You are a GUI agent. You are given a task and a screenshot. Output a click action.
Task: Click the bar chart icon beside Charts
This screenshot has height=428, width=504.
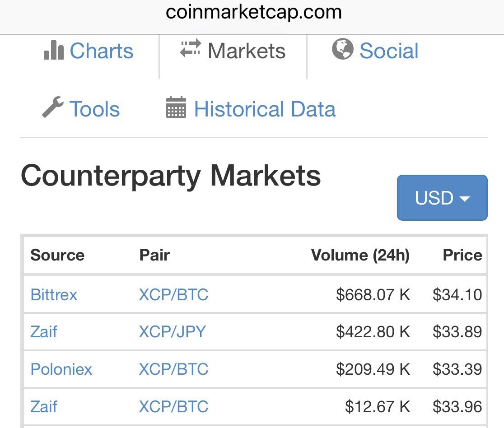tap(54, 50)
